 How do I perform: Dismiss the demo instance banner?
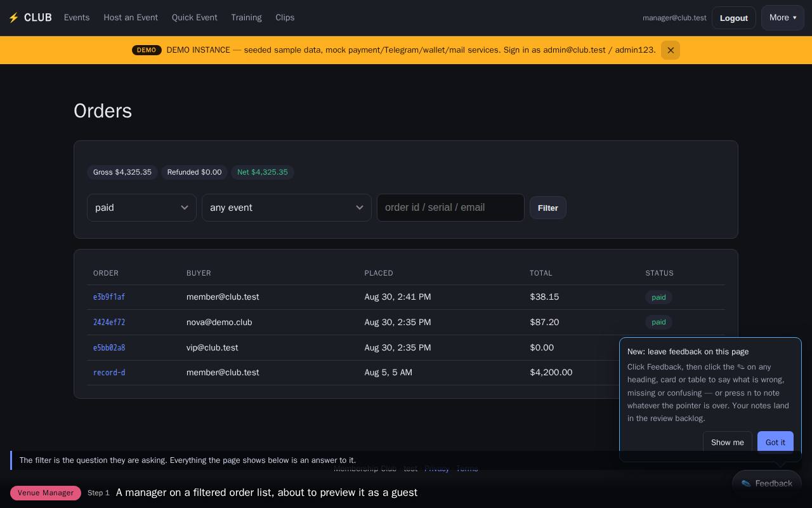point(671,50)
